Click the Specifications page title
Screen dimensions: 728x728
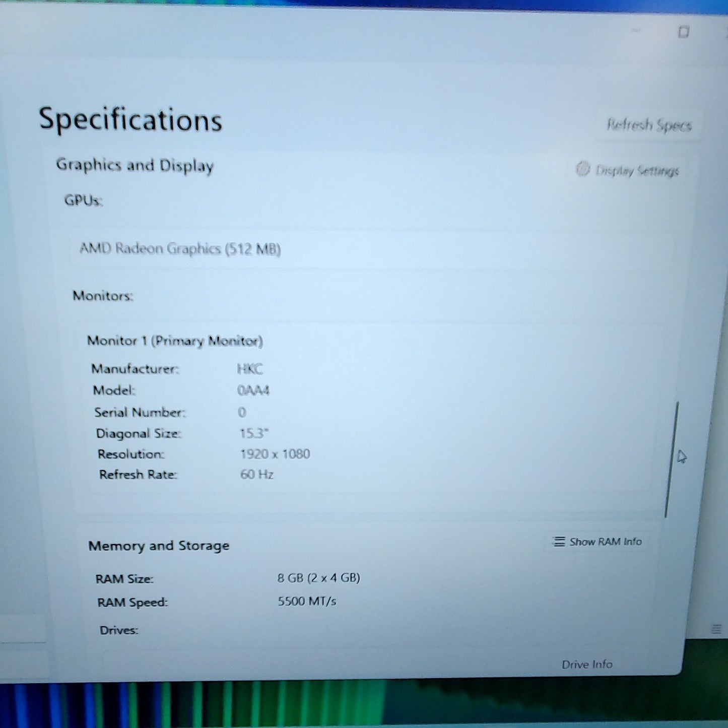click(130, 120)
